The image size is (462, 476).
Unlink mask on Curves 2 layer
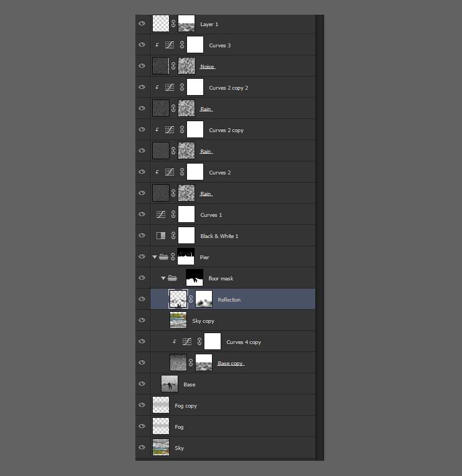182,172
